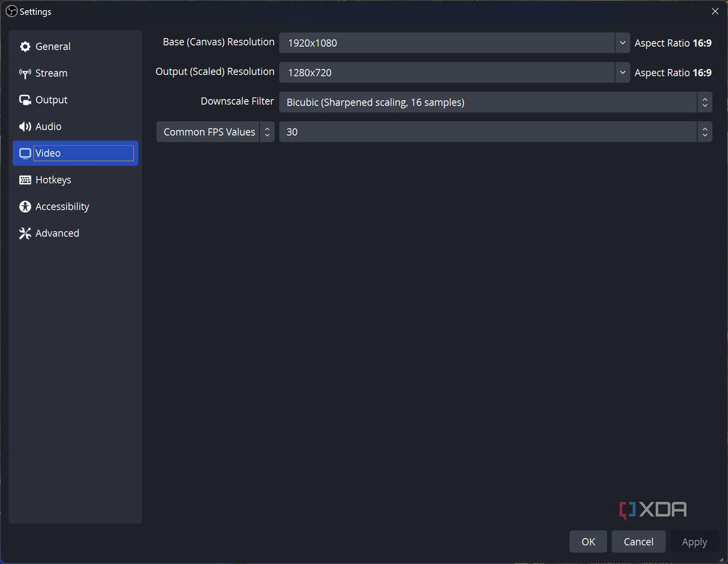Open the General settings tab
This screenshot has height=564, width=728.
pos(75,47)
